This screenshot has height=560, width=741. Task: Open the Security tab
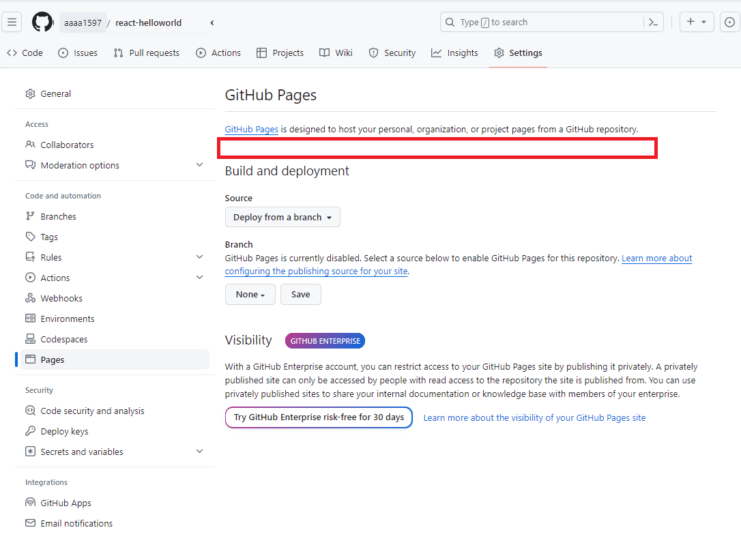(392, 53)
